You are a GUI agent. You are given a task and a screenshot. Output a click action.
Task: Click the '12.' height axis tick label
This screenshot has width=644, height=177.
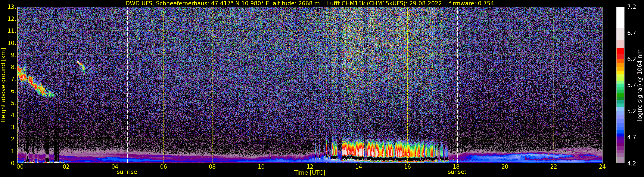(12, 19)
